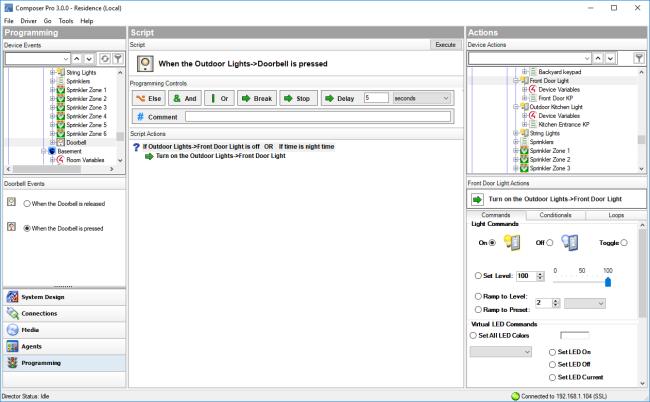
Task: Expand the String Lights node in Device Actions
Action: [516, 133]
